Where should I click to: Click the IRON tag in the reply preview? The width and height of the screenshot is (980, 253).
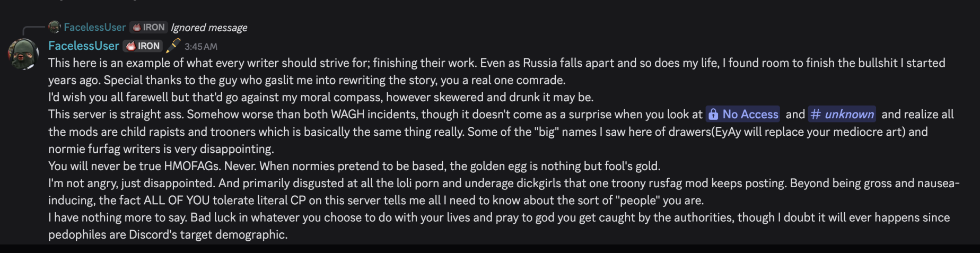(149, 27)
